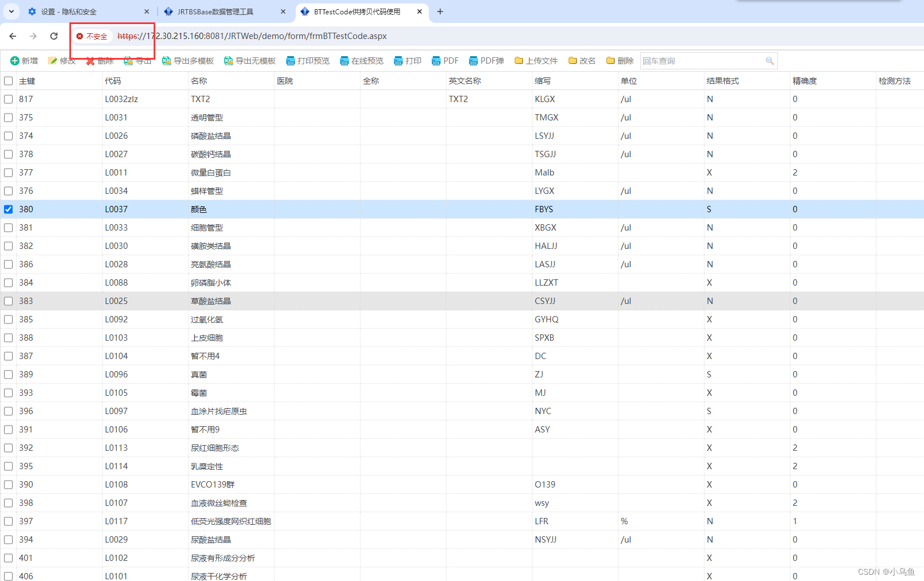Open 在线预览 online preview

[x=362, y=61]
